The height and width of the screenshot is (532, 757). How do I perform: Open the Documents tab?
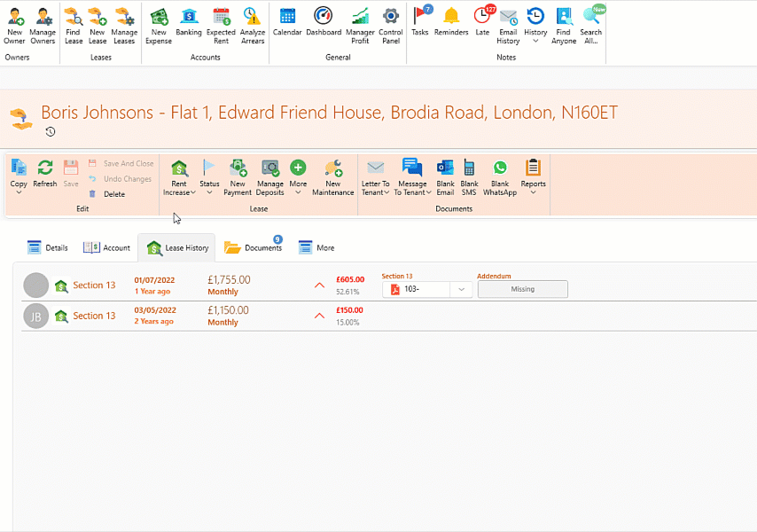point(254,247)
